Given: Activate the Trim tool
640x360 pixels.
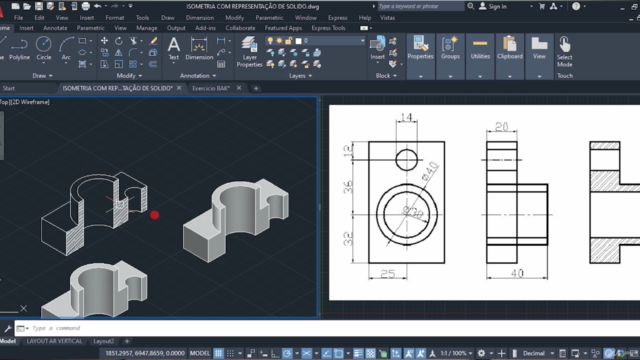Looking at the screenshot, I should [133, 41].
